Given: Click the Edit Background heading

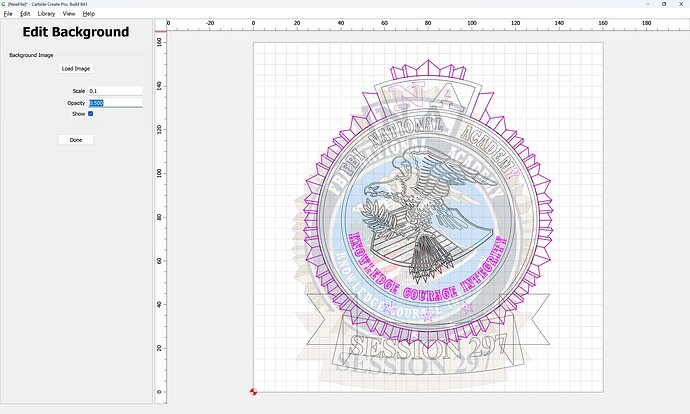Looking at the screenshot, I should (x=76, y=32).
